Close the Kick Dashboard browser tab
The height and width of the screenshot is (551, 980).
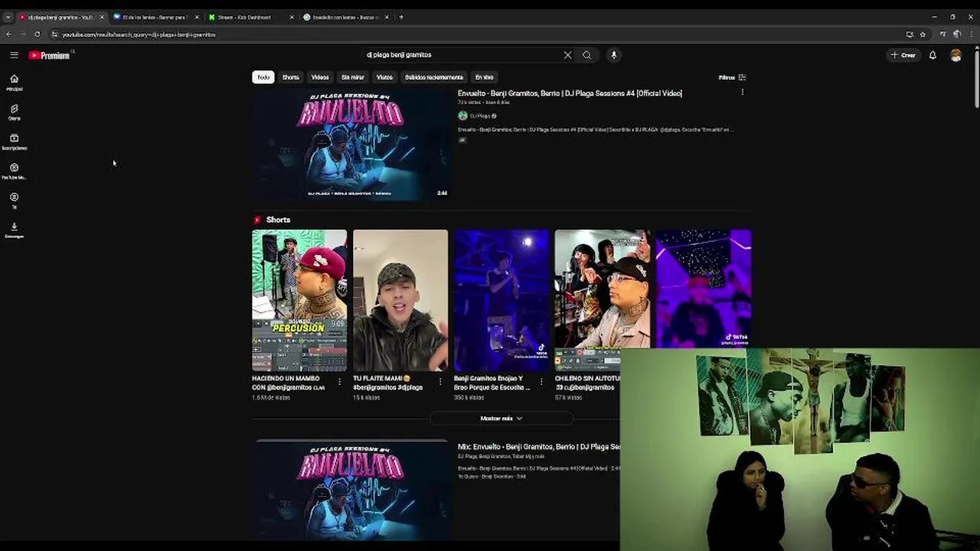point(292,17)
